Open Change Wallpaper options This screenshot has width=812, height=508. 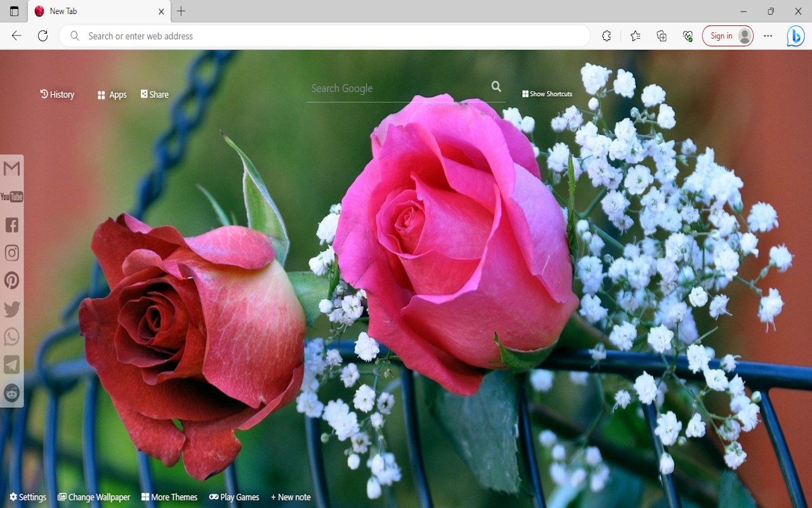pyautogui.click(x=94, y=497)
